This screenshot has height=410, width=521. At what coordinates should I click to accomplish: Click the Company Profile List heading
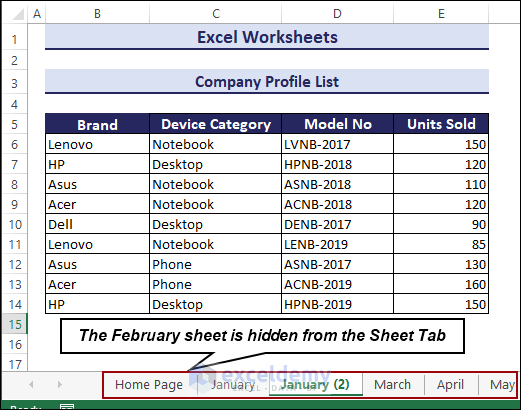[x=267, y=81]
